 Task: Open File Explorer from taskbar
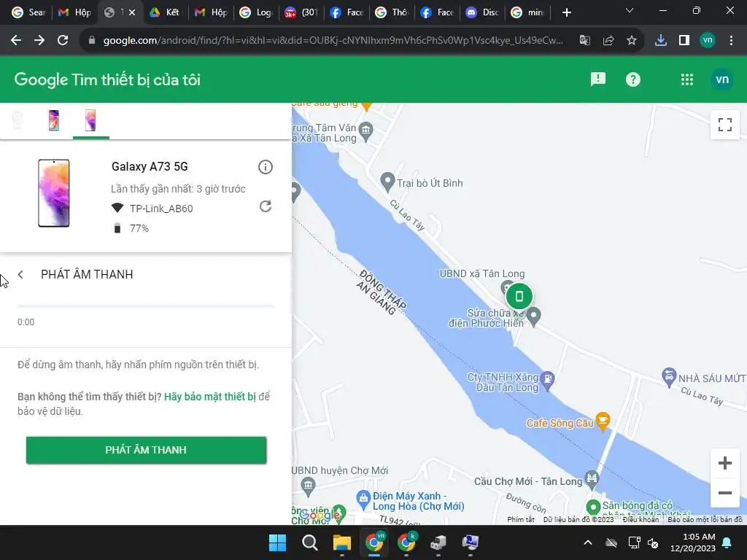341,542
